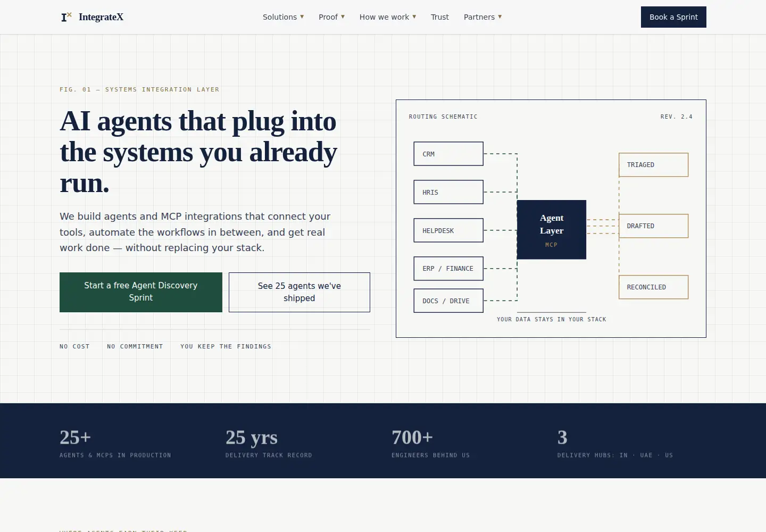
Task: Open the Partners dropdown menu
Action: [x=483, y=17]
